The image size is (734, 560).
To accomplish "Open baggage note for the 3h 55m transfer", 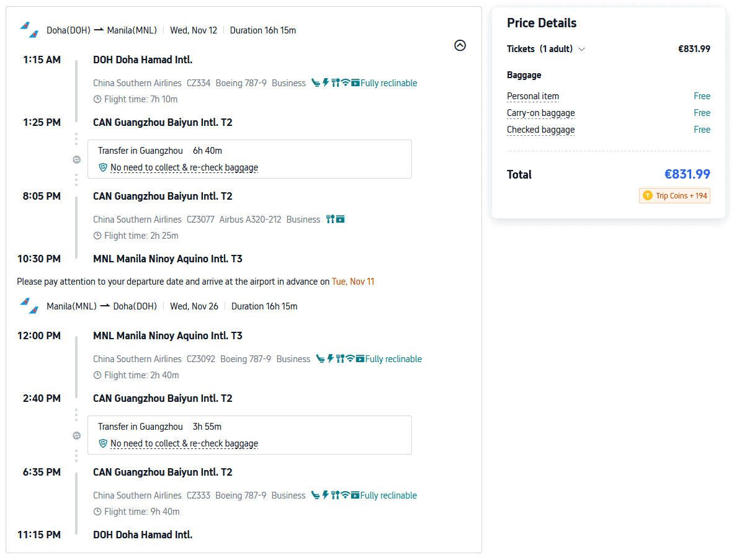I will click(x=184, y=443).
